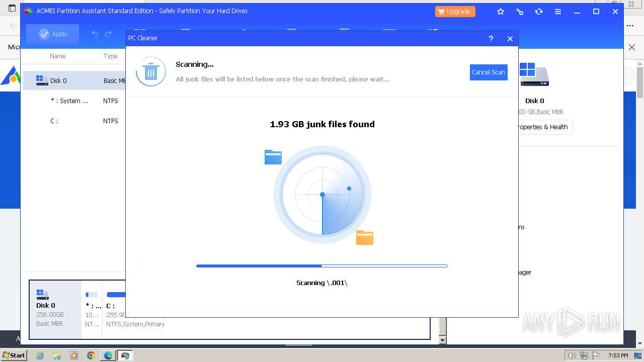Image resolution: width=644 pixels, height=362 pixels.
Task: Cancel the running junk file scan
Action: pos(489,72)
